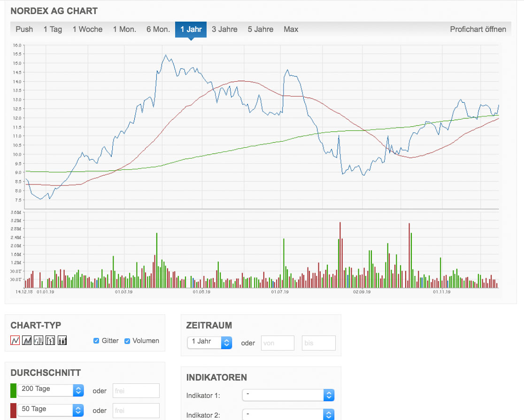
Task: Open the 1 Jahr Zeitraum dropdown
Action: [x=209, y=343]
